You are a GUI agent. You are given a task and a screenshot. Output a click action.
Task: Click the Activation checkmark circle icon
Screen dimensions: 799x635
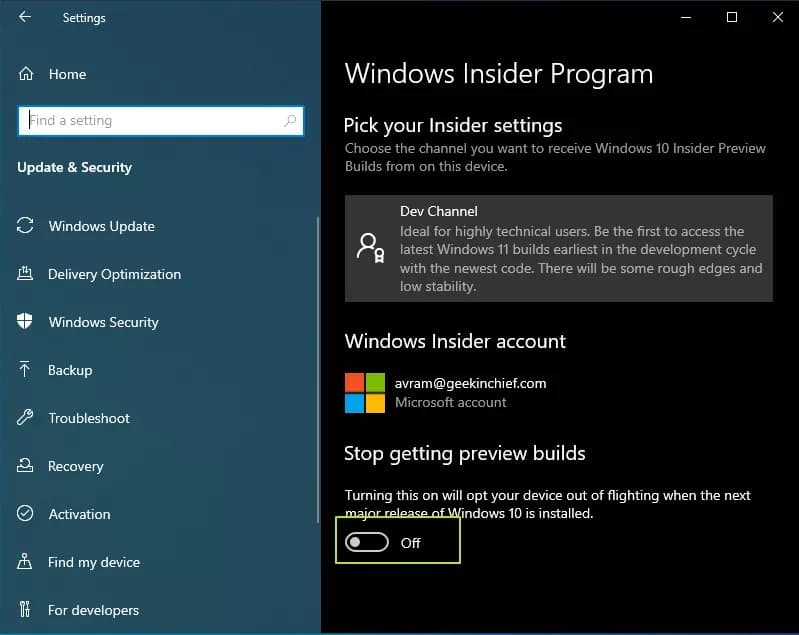[x=25, y=513]
